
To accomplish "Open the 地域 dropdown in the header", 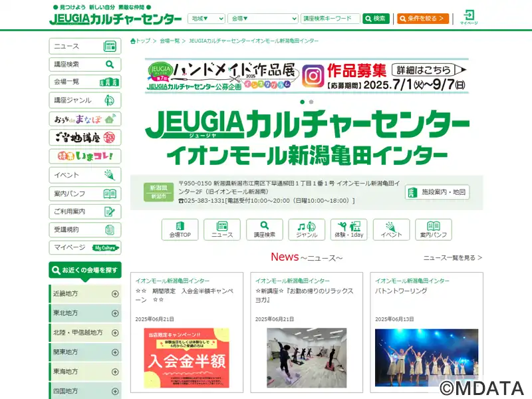I will tap(206, 19).
